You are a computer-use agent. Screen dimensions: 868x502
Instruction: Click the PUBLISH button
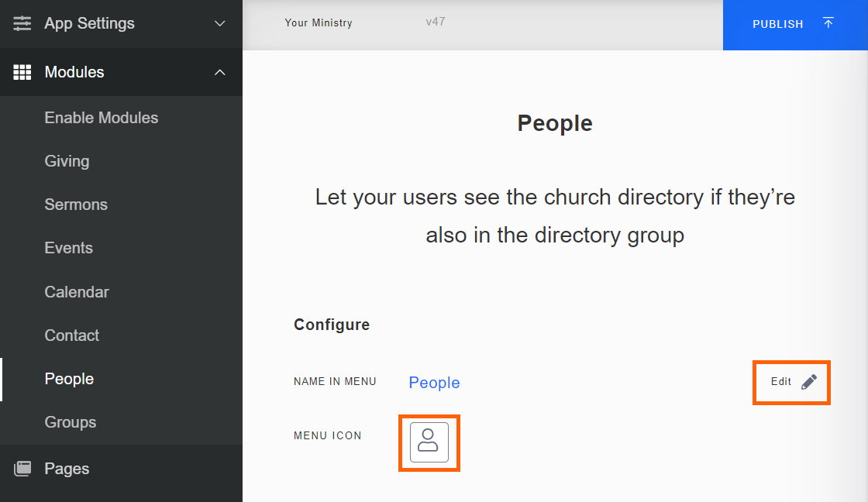click(x=778, y=23)
